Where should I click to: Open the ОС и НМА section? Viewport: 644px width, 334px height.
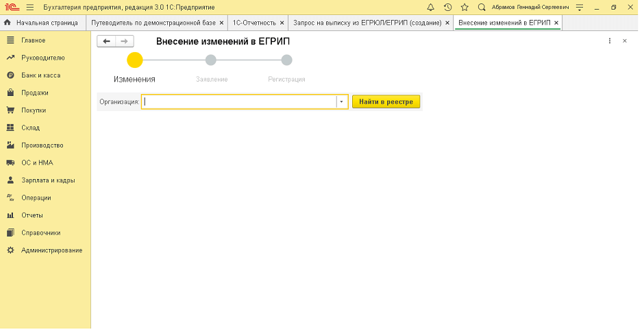click(x=37, y=163)
